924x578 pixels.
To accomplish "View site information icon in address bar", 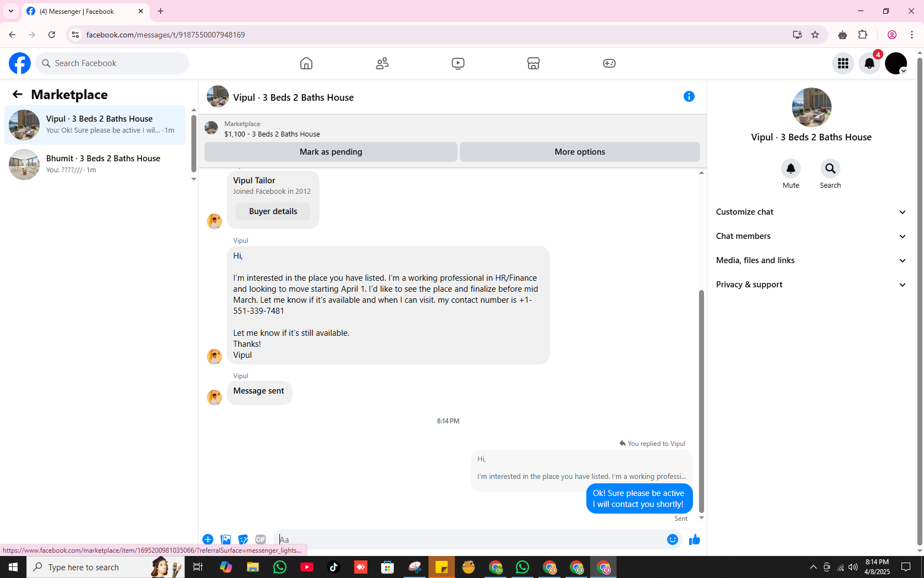I will (75, 35).
